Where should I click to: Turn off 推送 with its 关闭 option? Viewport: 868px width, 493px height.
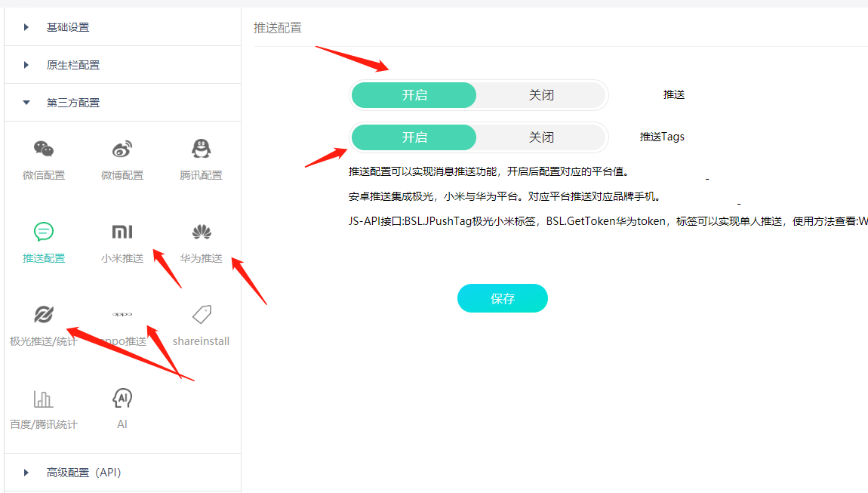pyautogui.click(x=541, y=95)
